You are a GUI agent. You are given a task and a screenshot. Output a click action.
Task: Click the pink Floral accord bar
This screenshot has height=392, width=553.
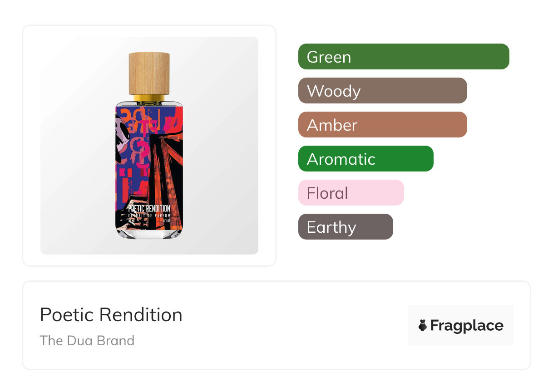click(351, 193)
